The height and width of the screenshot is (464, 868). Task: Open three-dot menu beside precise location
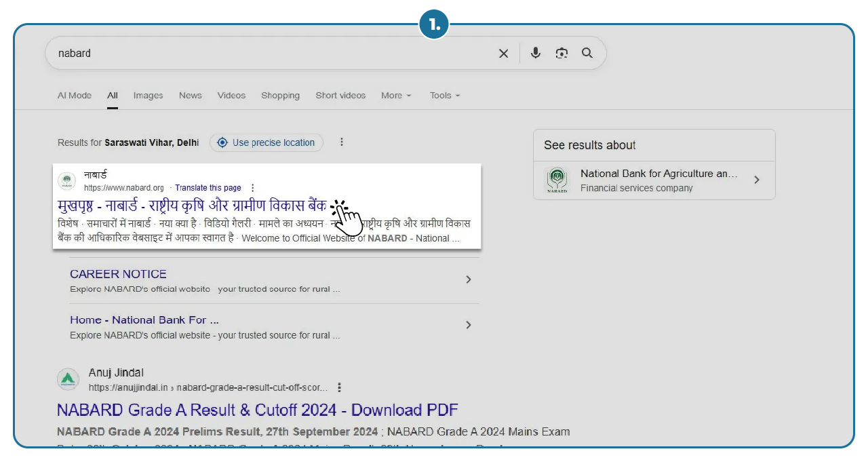(342, 142)
